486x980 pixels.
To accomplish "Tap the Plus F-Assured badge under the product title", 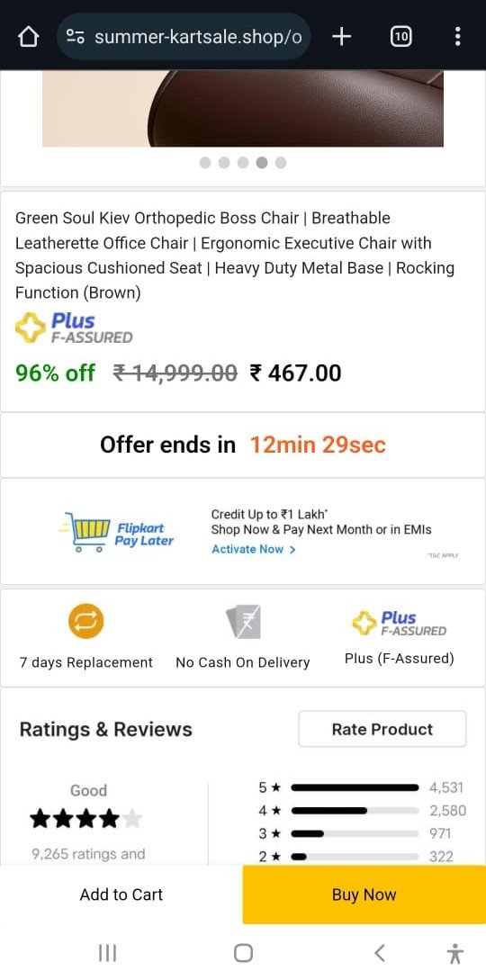I will (74, 328).
